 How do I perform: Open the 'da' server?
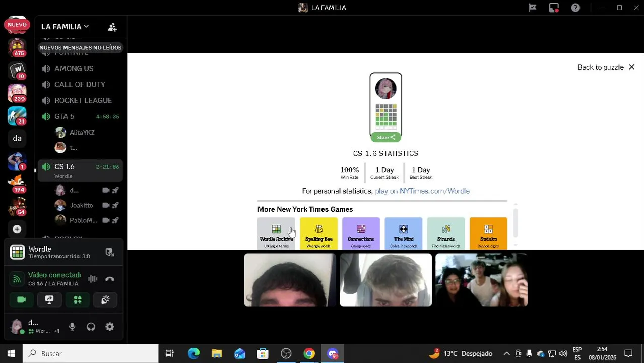[17, 138]
